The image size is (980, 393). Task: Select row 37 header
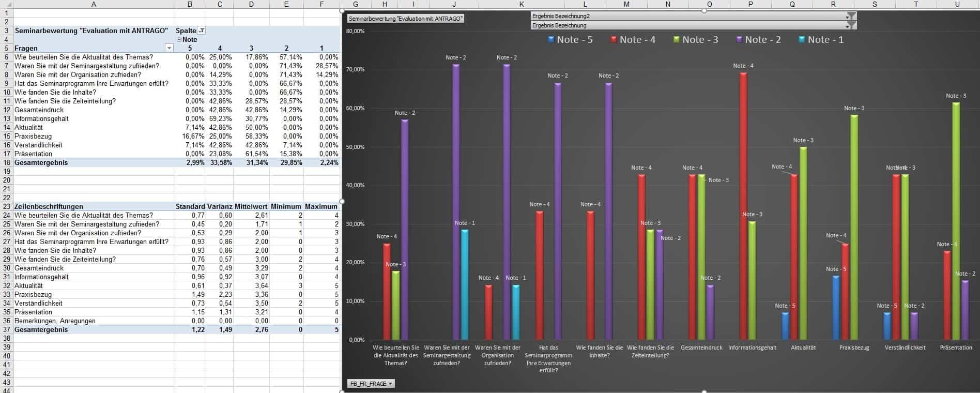tap(6, 329)
